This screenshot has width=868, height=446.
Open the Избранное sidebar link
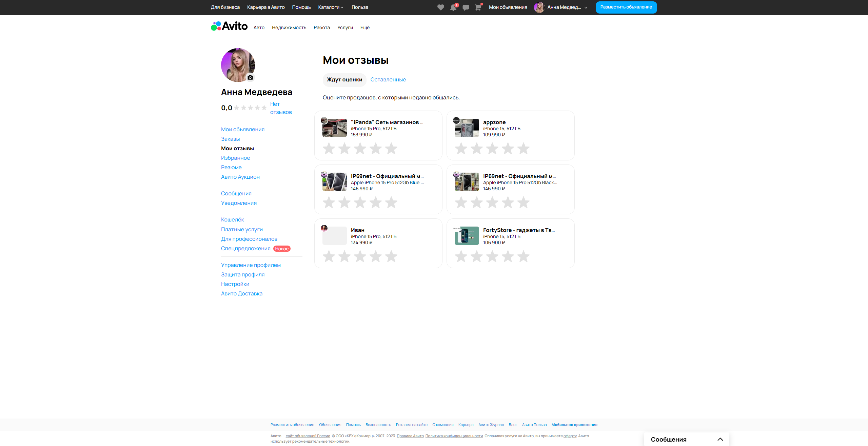236,158
